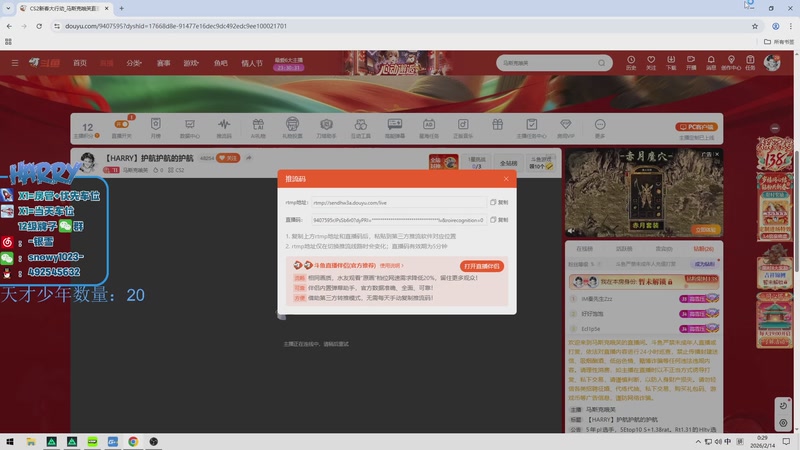Screen dimensions: 800x450
Task: Open the 关注 heart icon in header
Action: (x=651, y=62)
